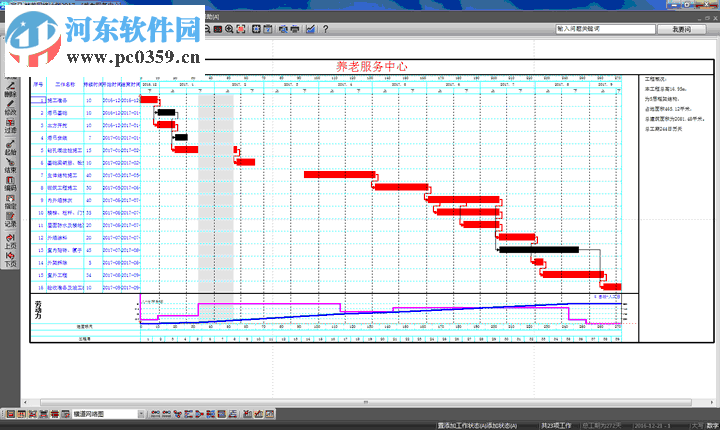
Task: Go to next page with 下页 icon
Action: [10, 259]
